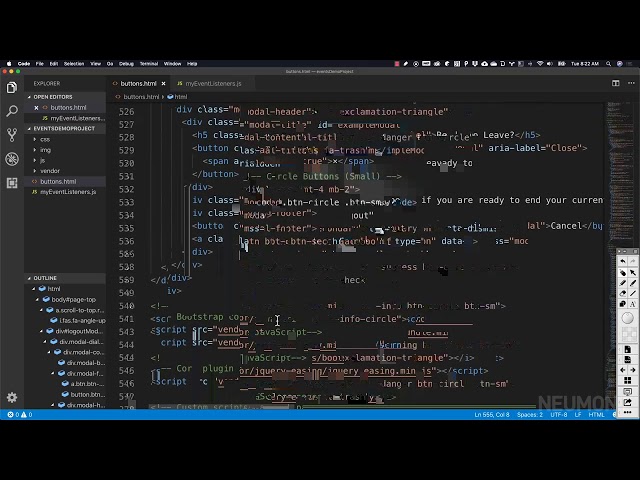640x480 pixels.
Task: Open the four-square grid in annotation palette
Action: [628, 381]
